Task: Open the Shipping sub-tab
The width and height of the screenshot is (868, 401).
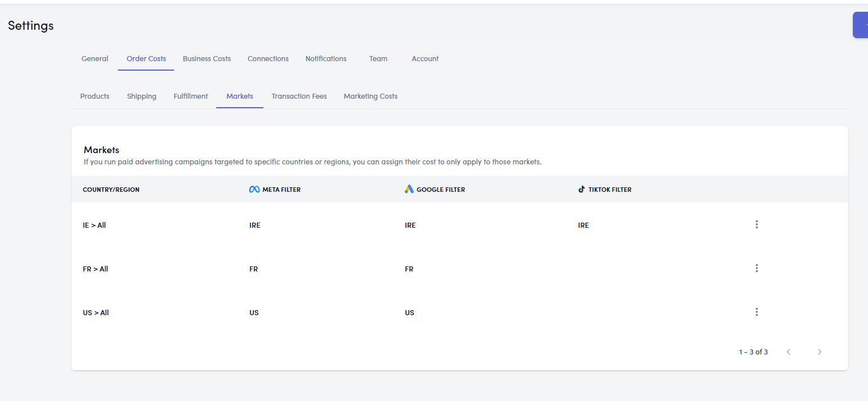Action: [x=141, y=96]
